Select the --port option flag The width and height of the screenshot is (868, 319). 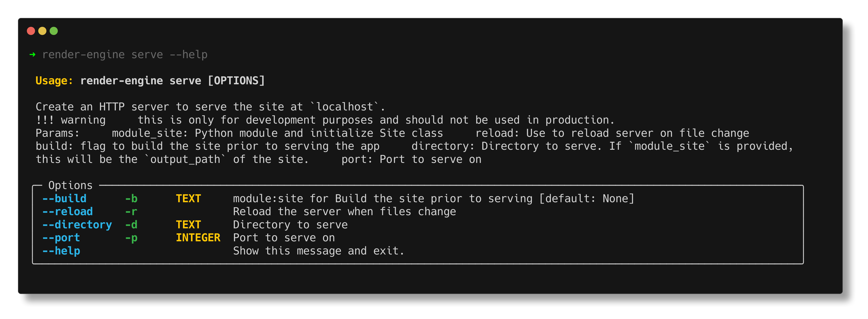coord(61,238)
